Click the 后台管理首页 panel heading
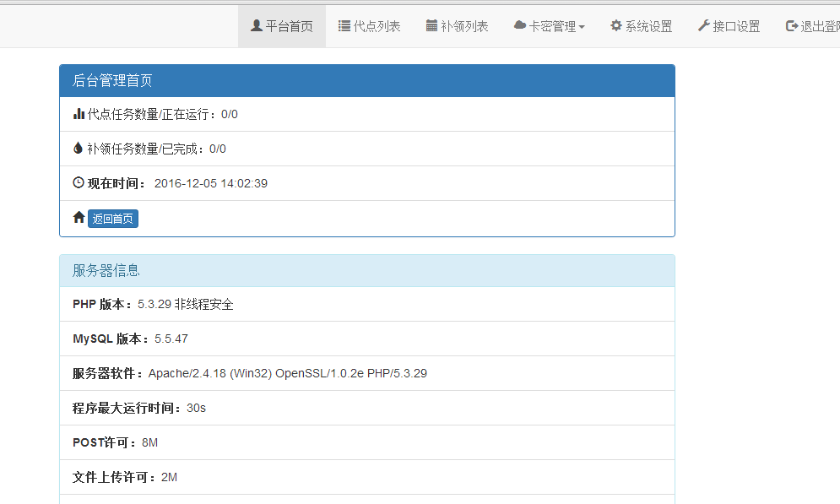840x504 pixels. (367, 81)
